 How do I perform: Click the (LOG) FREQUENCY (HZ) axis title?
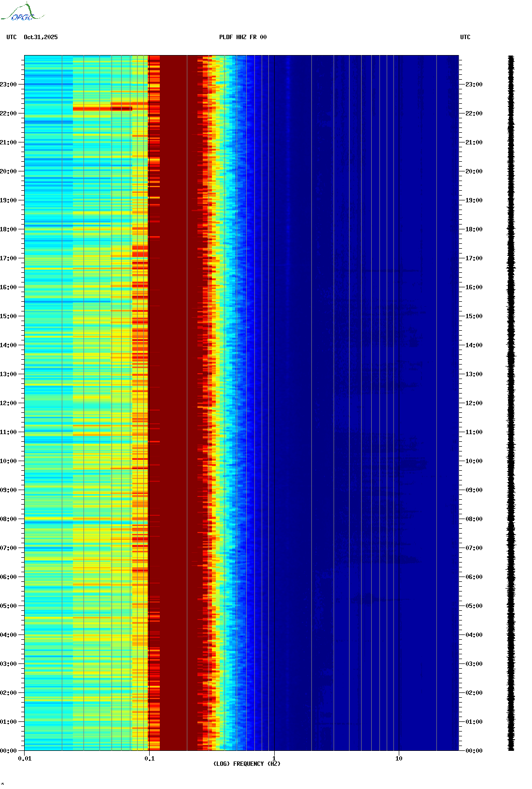(x=247, y=764)
